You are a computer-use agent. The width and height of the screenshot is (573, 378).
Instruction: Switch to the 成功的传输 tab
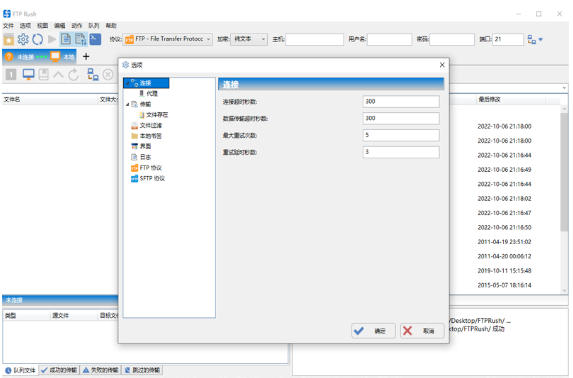point(59,370)
